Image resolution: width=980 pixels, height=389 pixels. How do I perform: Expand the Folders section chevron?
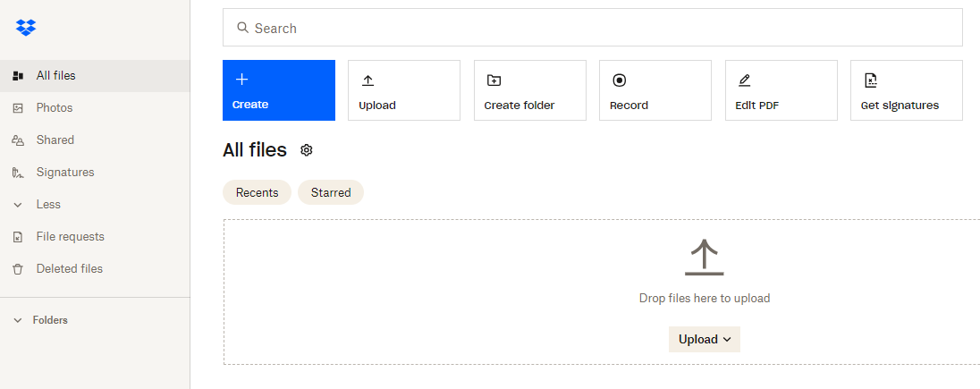18,320
